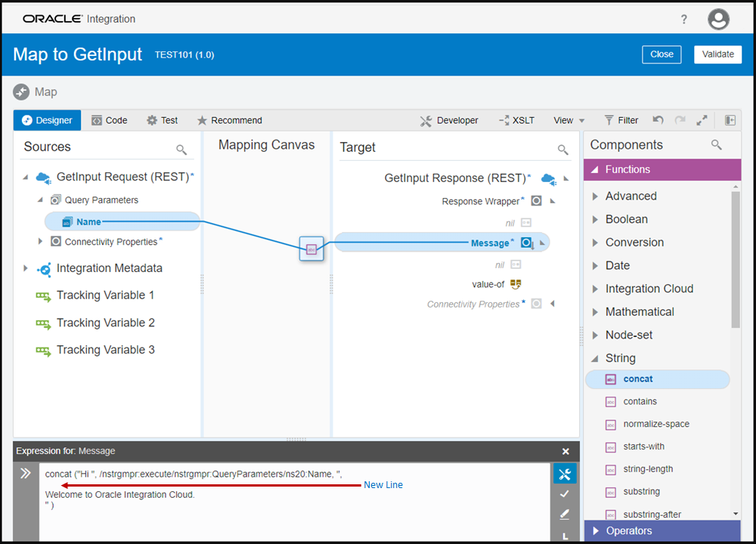Select Tracking Variable 2

click(106, 323)
